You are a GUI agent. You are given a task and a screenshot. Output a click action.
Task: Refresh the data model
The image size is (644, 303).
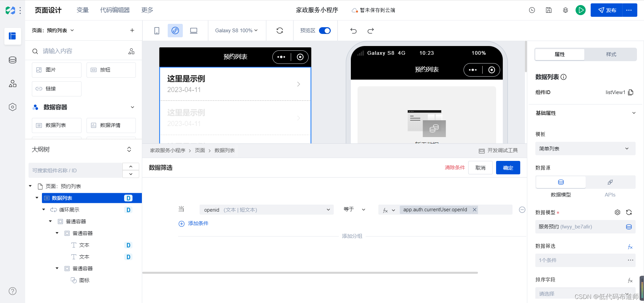coord(629,212)
